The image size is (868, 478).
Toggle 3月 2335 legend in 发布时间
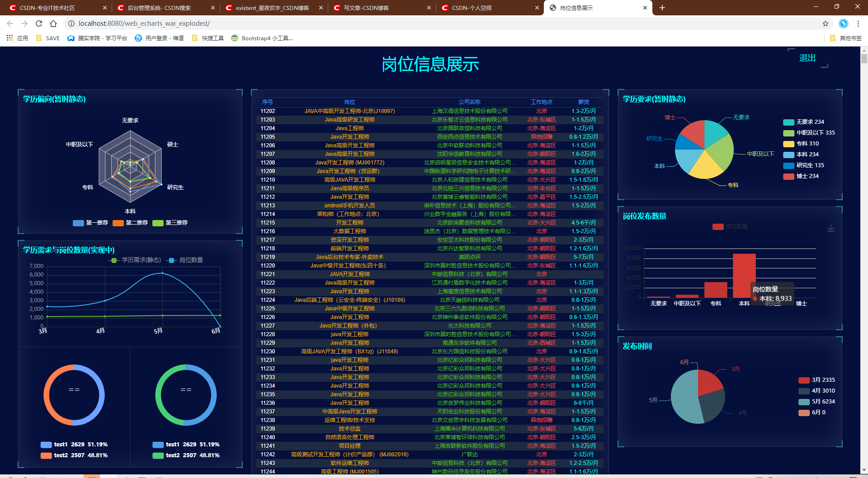click(x=816, y=380)
